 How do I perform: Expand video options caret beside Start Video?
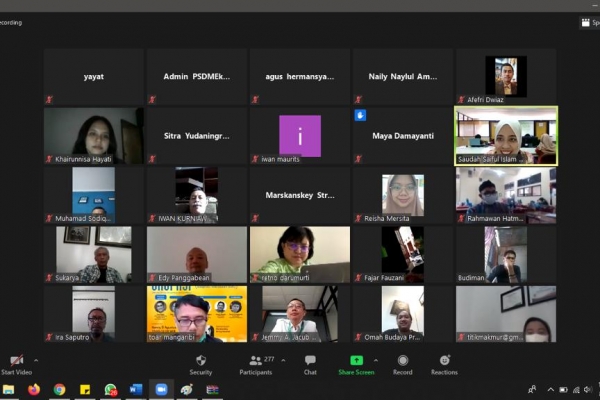pos(36,360)
